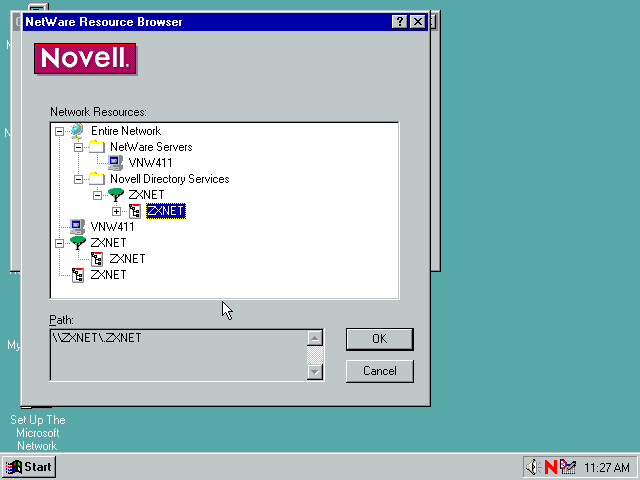This screenshot has height=480, width=640.
Task: Select the bottom-most ZXNET label
Action: pos(108,275)
